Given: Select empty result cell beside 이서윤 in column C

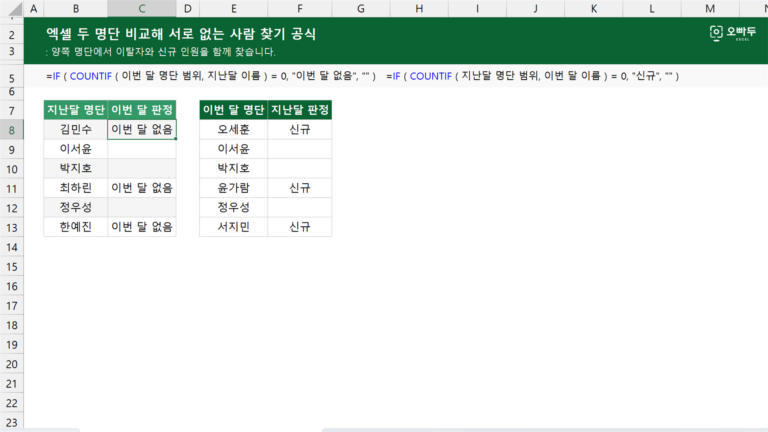Looking at the screenshot, I should coord(142,149).
